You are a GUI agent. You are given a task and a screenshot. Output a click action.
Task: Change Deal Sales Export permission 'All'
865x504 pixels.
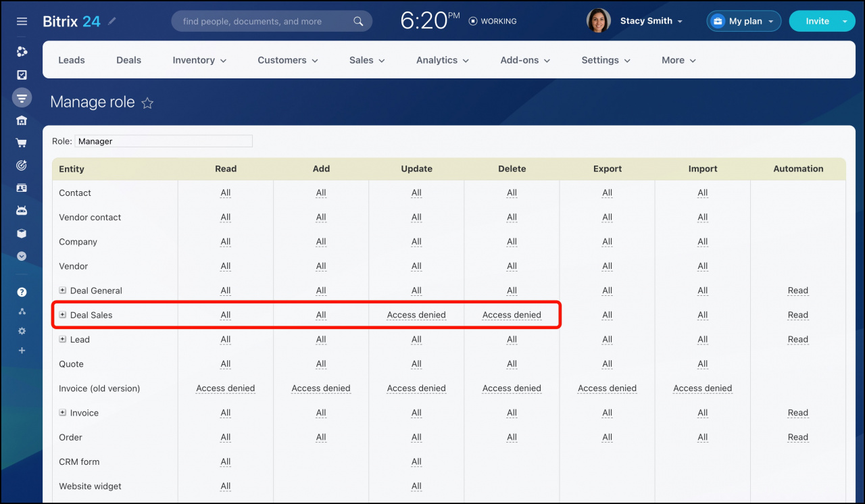(x=608, y=315)
